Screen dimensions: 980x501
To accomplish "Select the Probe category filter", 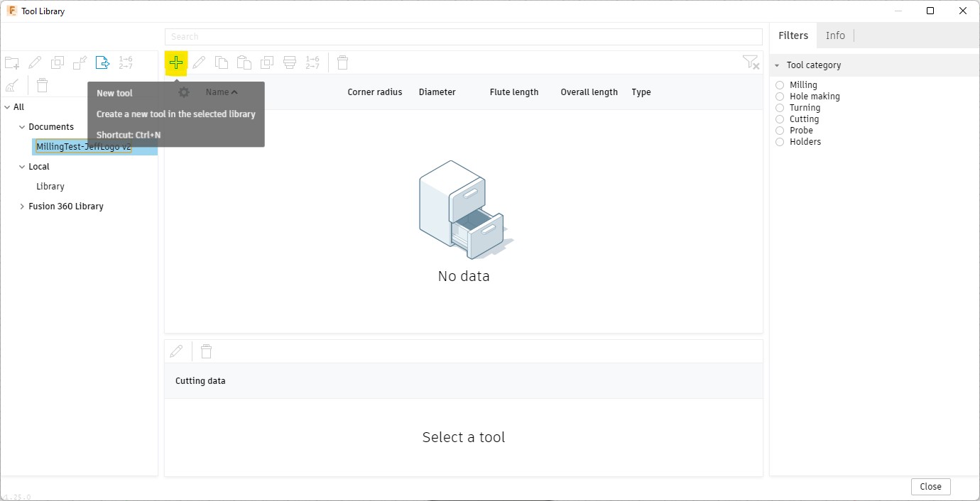I will tap(780, 131).
